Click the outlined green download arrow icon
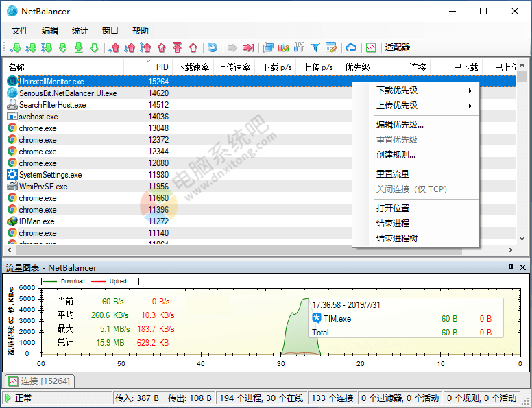532x408 pixels. pyautogui.click(x=95, y=47)
